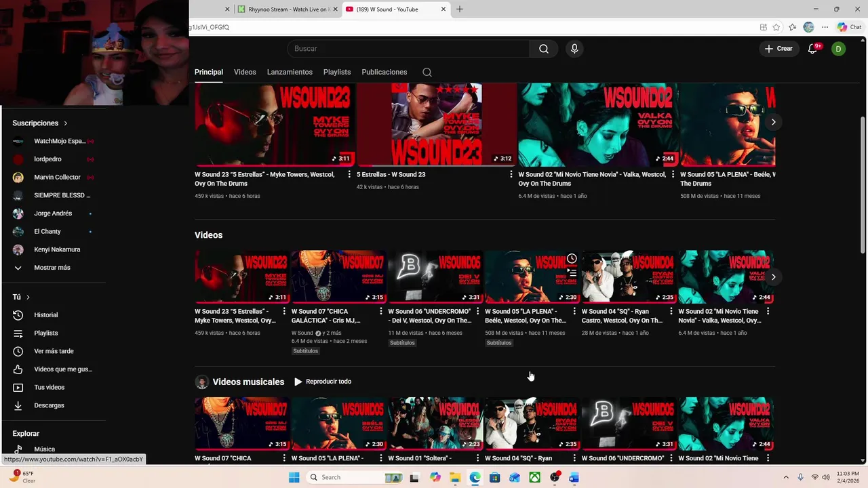Open Edge favorites list icon

pyautogui.click(x=793, y=27)
